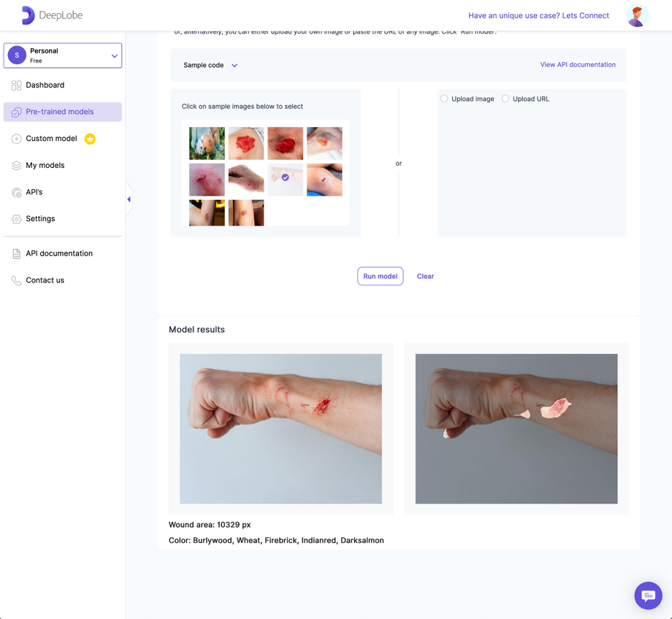Collapse the sidebar with the arrow toggle
The height and width of the screenshot is (619, 672).
129,199
